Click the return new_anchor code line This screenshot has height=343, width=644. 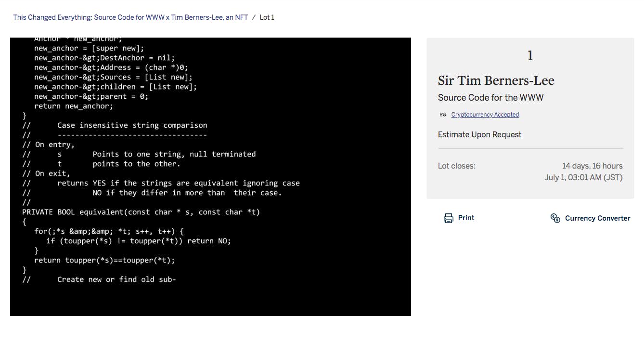pyautogui.click(x=73, y=106)
